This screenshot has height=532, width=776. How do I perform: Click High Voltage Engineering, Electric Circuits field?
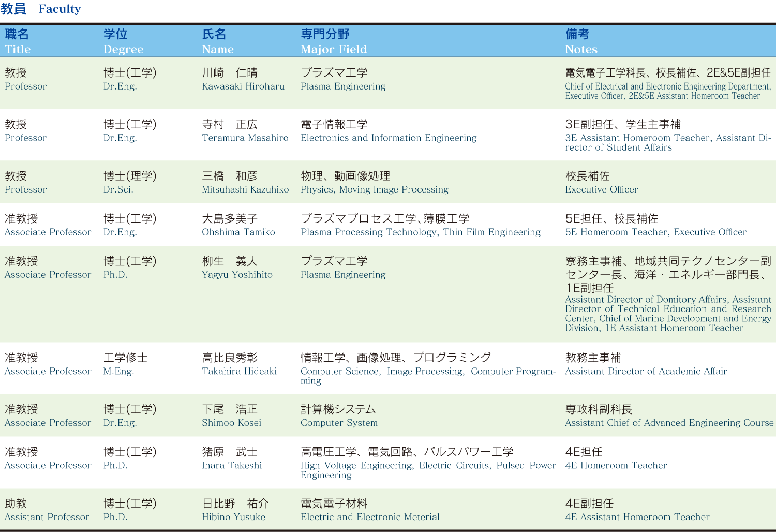(x=428, y=470)
